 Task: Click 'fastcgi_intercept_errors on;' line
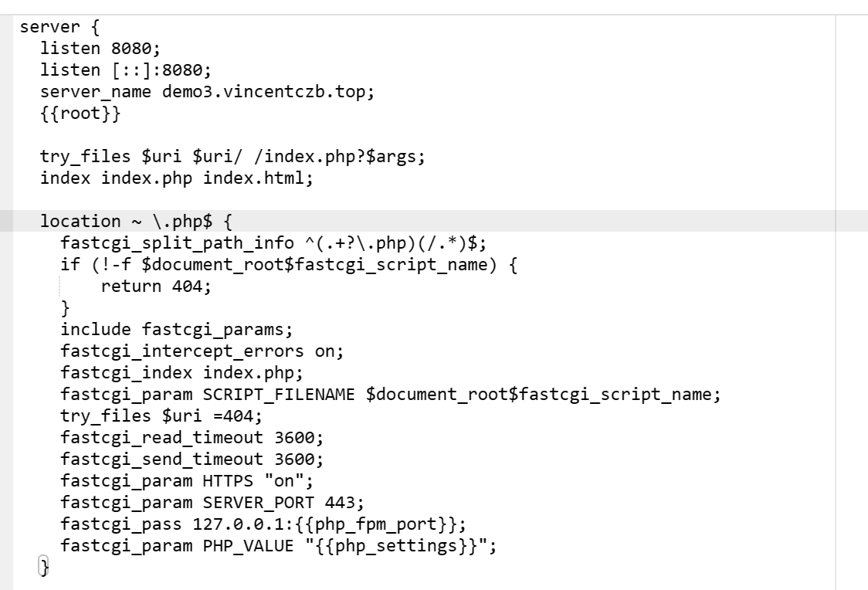(202, 351)
